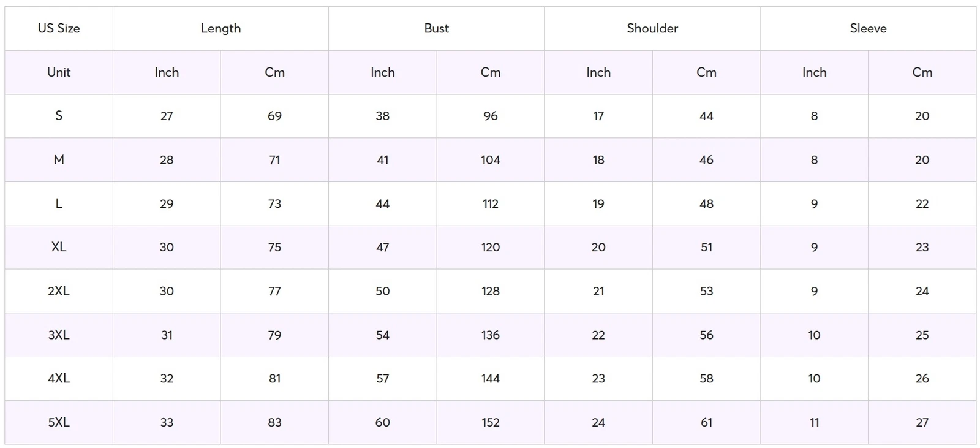Click bust value 104 in M row
The width and height of the screenshot is (980, 448).
490,160
